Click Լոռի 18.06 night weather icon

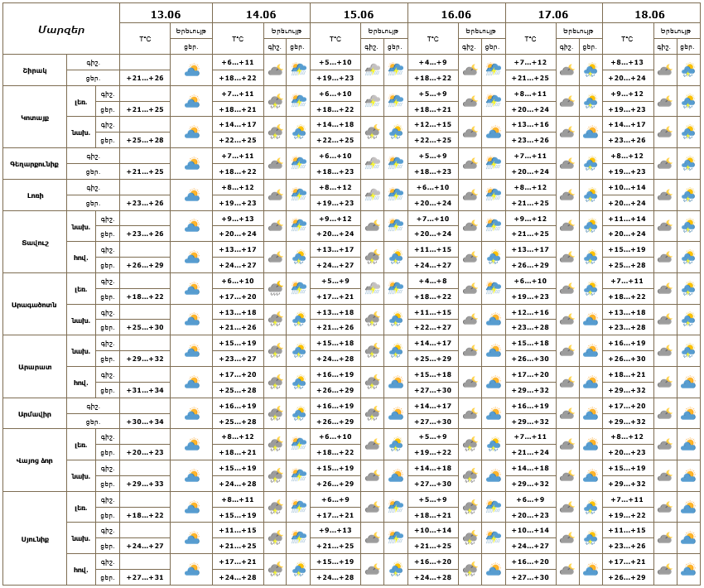664,195
